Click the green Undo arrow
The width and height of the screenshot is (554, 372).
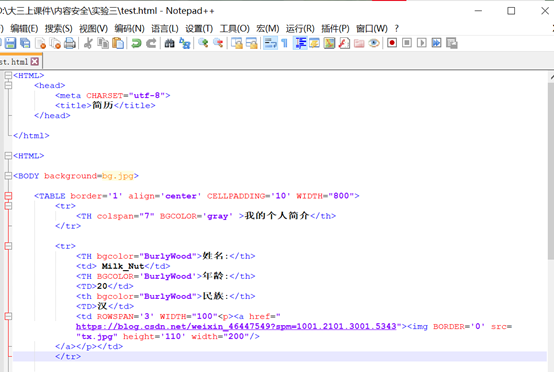136,43
